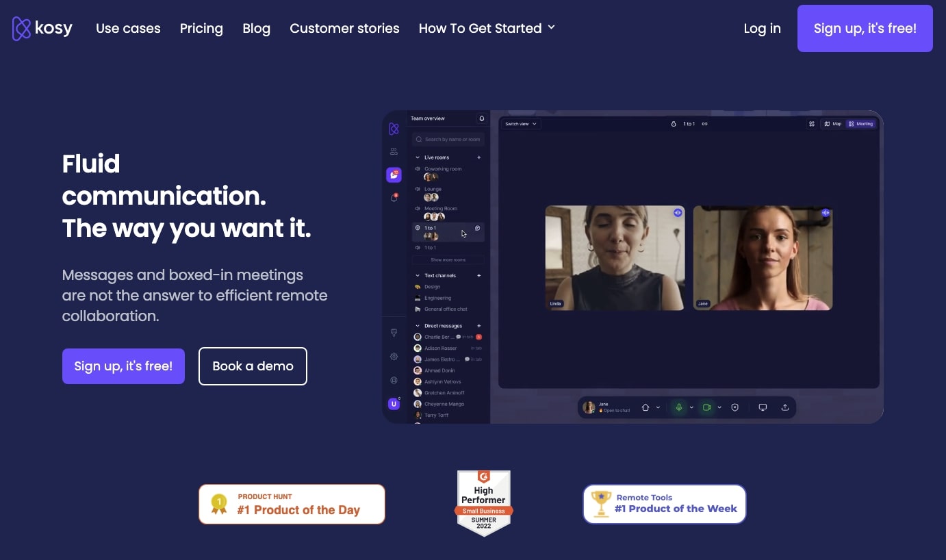
Task: Expand the How To Get Started menu
Action: (487, 29)
